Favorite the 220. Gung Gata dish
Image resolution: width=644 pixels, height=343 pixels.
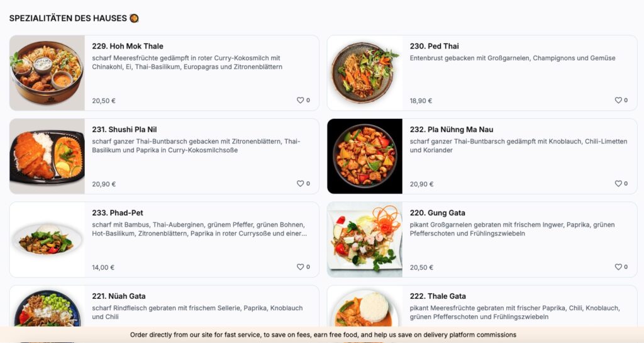coord(618,267)
